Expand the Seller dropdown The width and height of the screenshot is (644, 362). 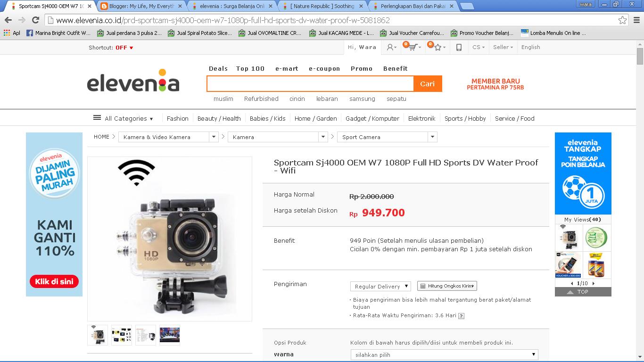pyautogui.click(x=503, y=47)
